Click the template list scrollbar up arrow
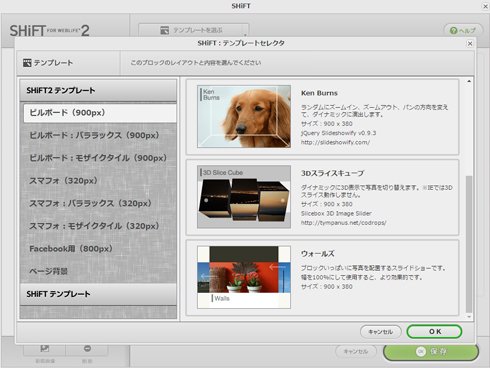Image resolution: width=490 pixels, height=368 pixels. tap(469, 81)
